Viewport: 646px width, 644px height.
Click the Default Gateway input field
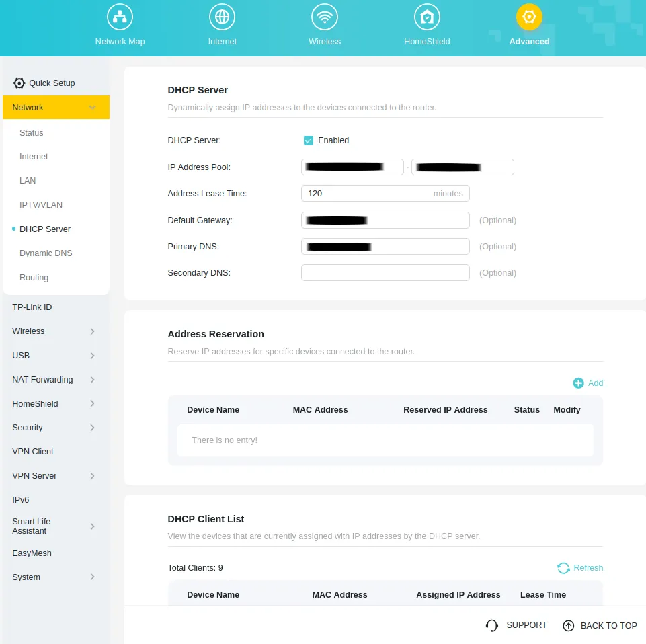tap(385, 220)
